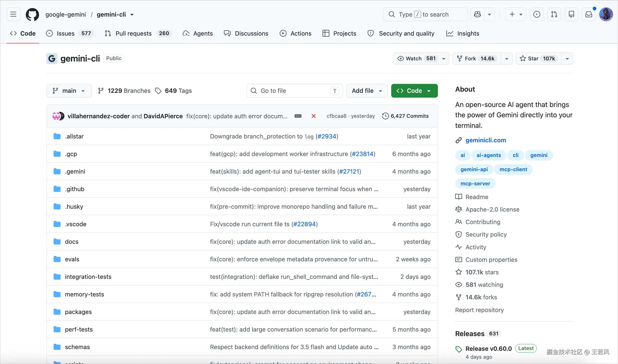Open the .github folder

click(75, 189)
